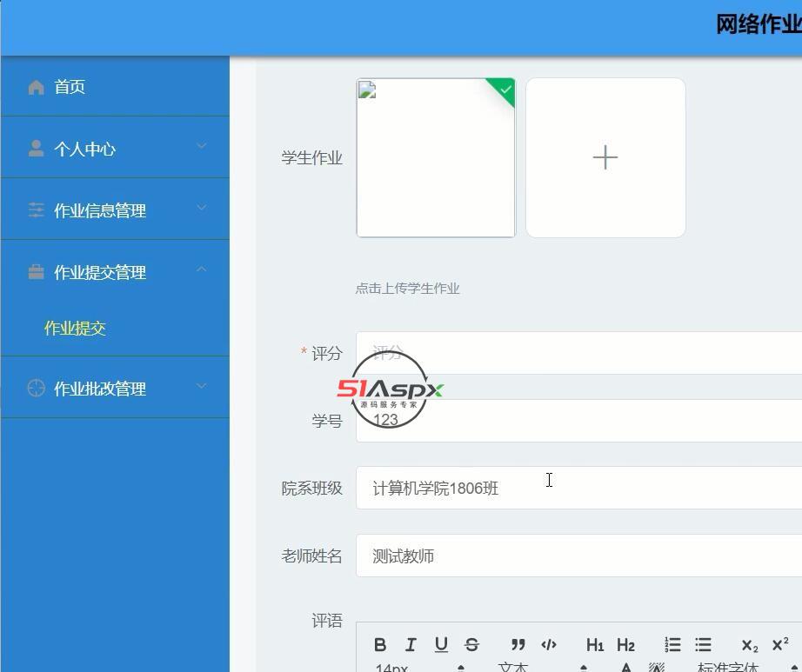Click the 老师姓名 input field
The width and height of the screenshot is (802, 672).
coord(579,556)
